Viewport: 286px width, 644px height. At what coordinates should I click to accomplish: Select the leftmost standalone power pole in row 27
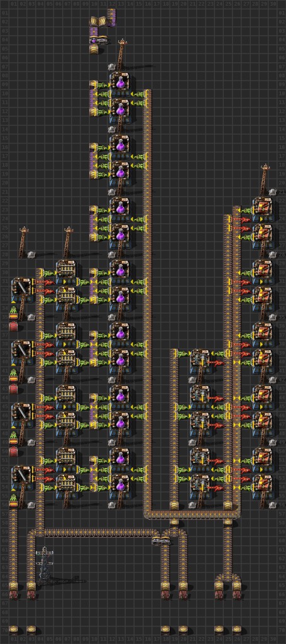click(23, 242)
